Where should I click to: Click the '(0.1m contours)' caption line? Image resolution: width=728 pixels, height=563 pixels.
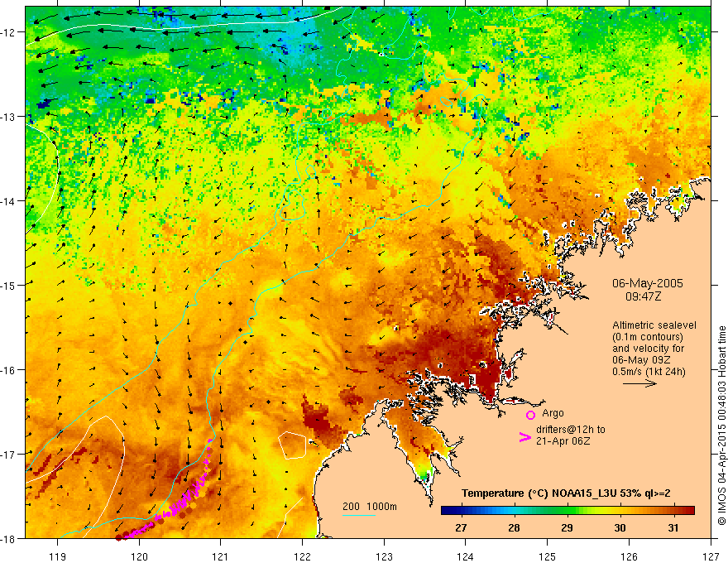[647, 337]
